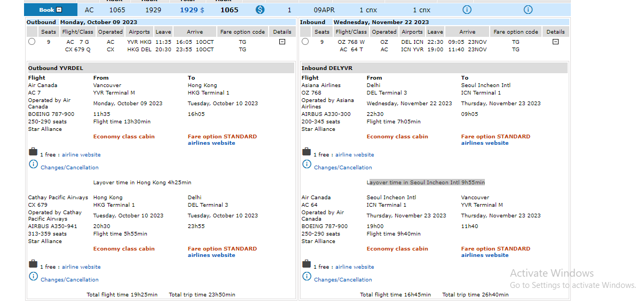644x305 pixels.
Task: Click info icon beside outbound AC 7 Changes/Cancellation
Action: (33, 165)
